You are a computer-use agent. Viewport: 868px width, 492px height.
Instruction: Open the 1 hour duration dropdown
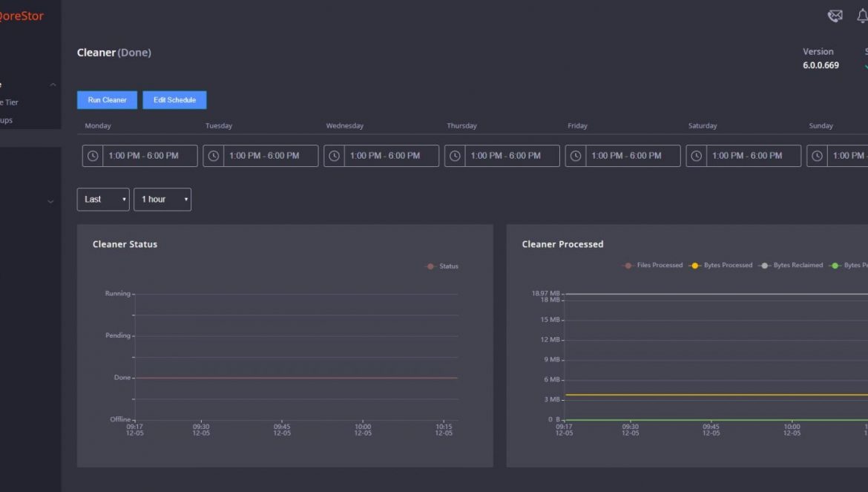pyautogui.click(x=162, y=199)
